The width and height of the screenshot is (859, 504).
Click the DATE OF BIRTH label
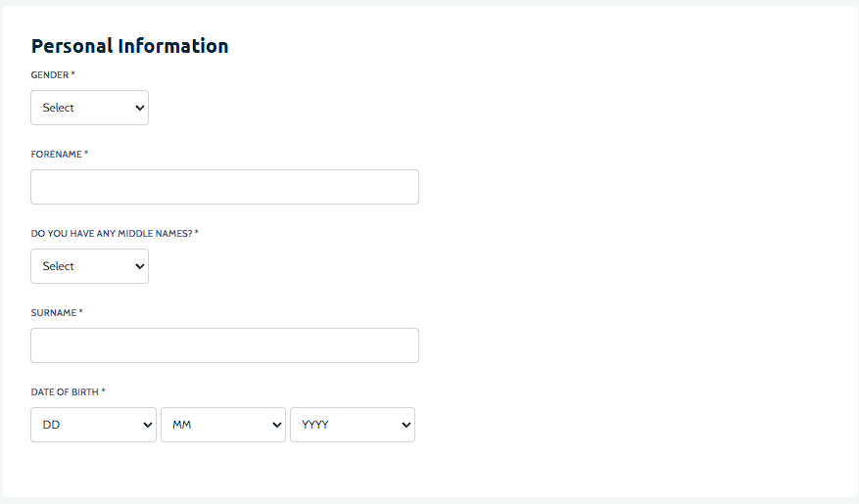pyautogui.click(x=65, y=392)
